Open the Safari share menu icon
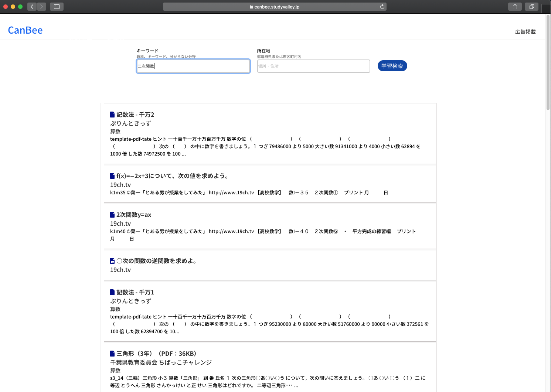 tap(515, 7)
